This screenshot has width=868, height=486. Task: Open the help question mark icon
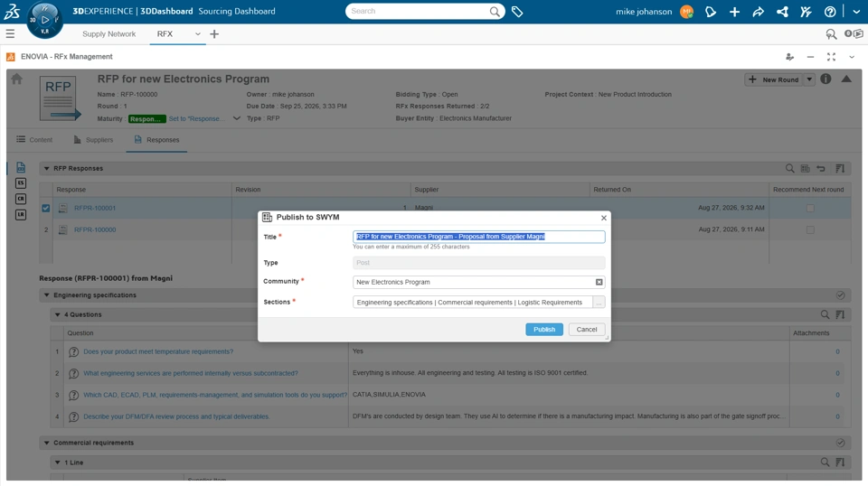click(x=830, y=12)
